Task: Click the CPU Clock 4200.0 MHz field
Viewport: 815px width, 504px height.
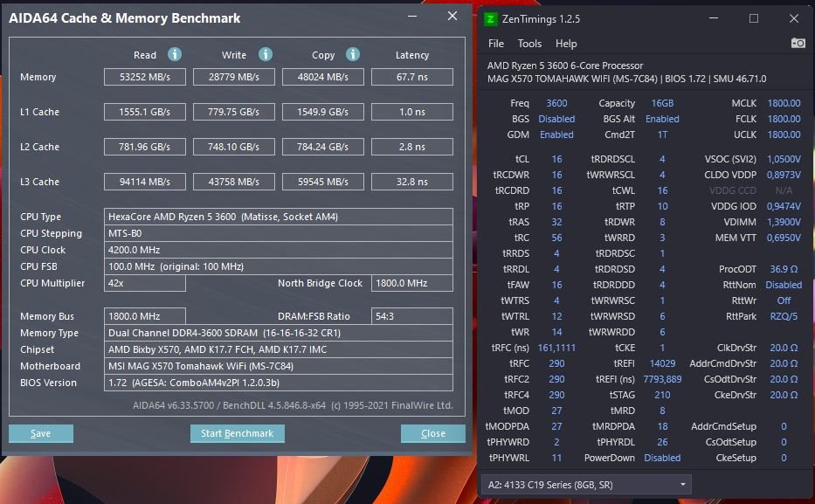Action: 278,250
